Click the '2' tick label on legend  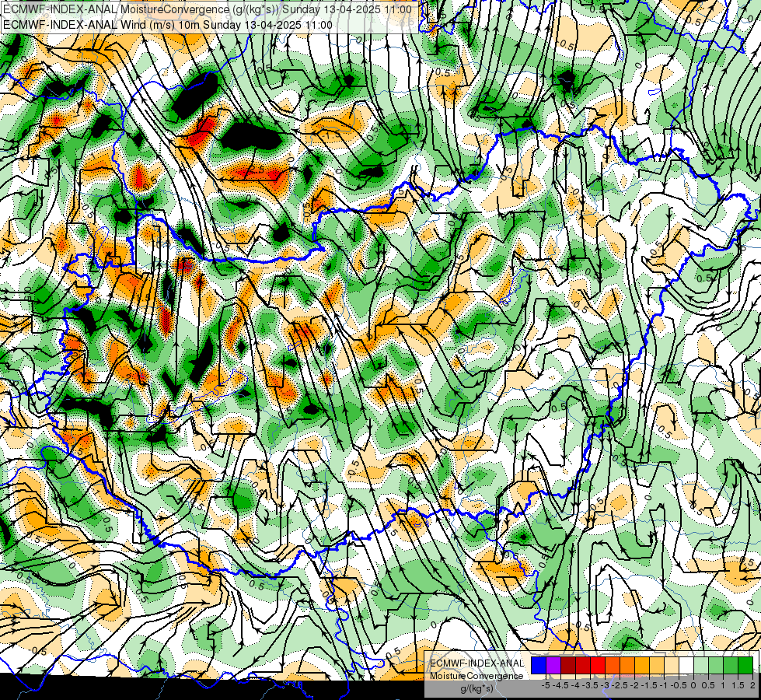(752, 685)
